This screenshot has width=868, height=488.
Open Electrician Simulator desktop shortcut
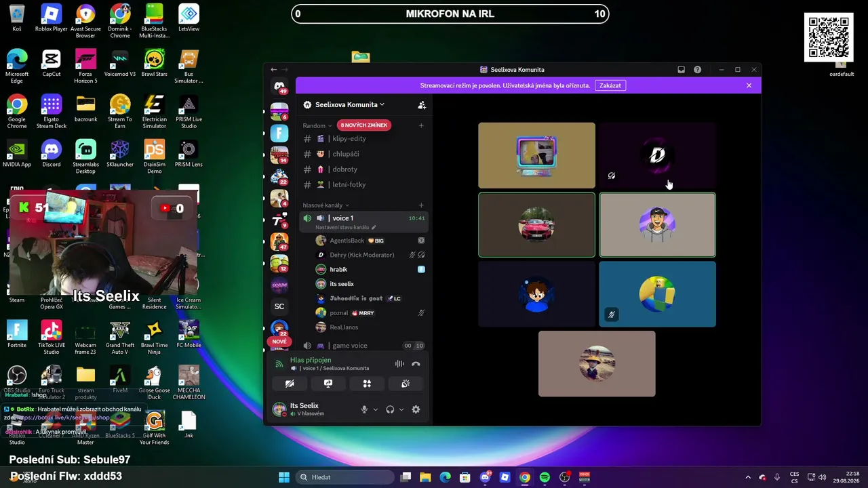point(154,112)
